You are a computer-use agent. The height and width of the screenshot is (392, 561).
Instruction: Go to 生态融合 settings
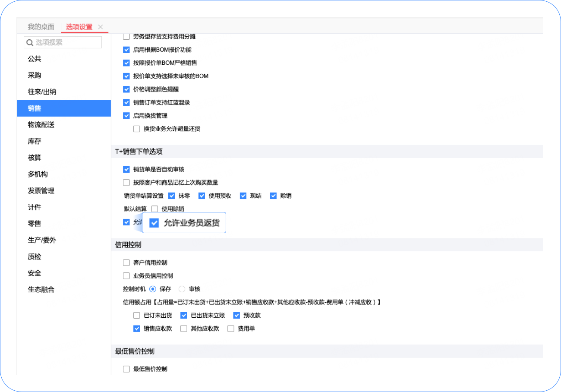(41, 290)
